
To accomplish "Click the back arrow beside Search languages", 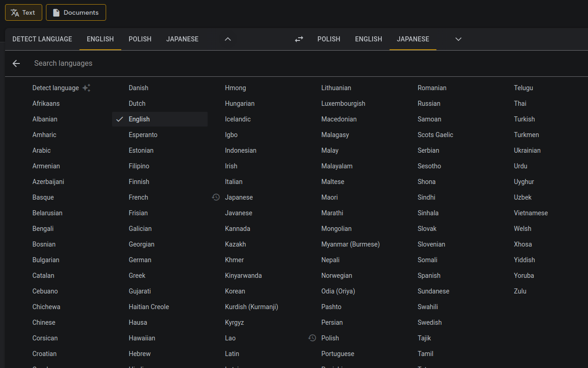I will point(16,63).
